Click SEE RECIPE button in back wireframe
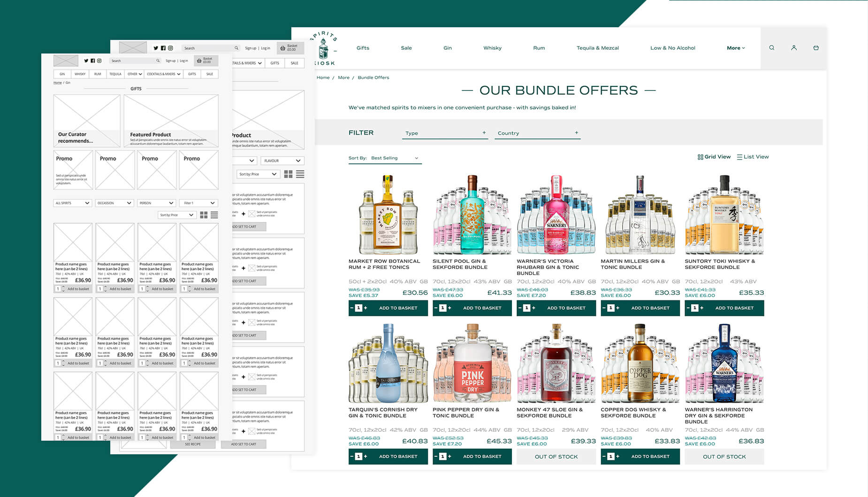 (192, 444)
